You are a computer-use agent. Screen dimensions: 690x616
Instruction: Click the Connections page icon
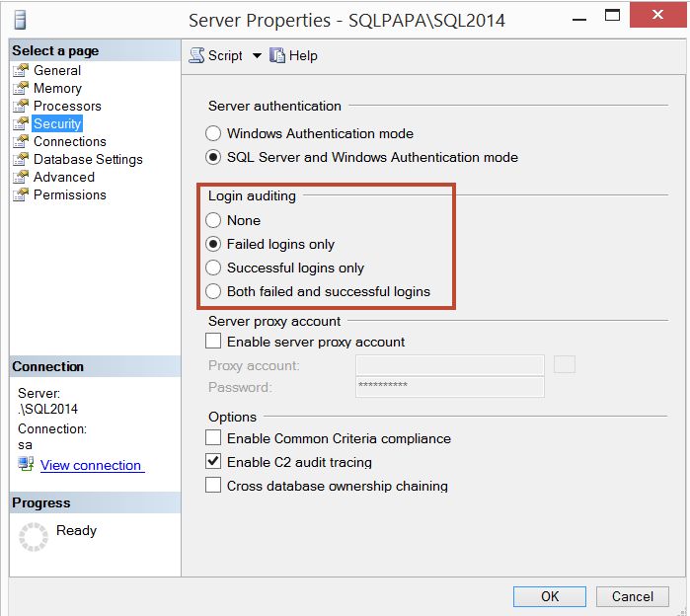click(x=21, y=142)
